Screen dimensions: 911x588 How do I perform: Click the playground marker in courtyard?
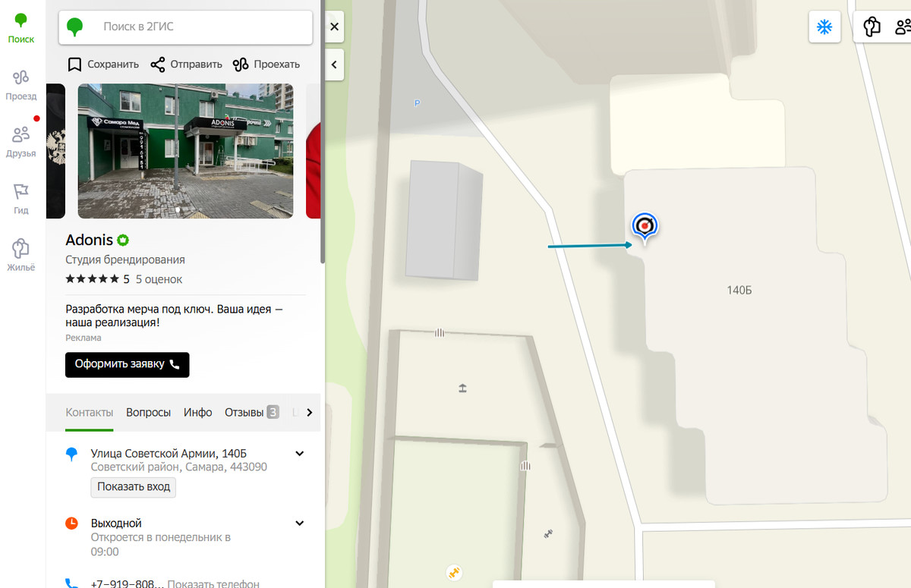tap(462, 388)
